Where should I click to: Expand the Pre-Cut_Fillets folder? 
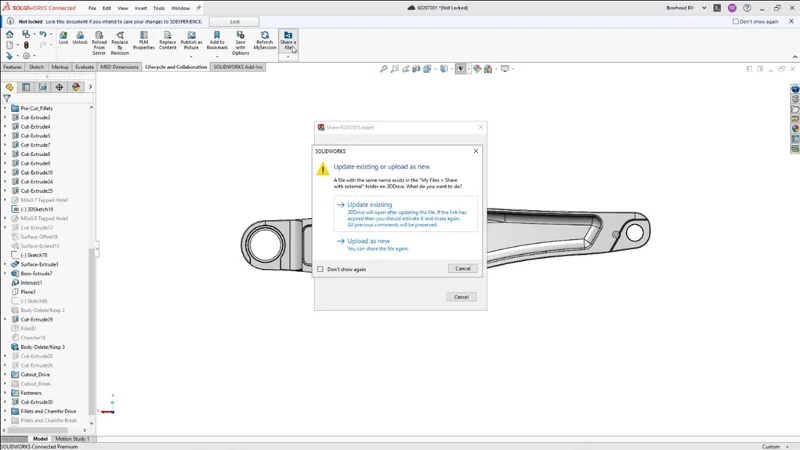(5, 108)
